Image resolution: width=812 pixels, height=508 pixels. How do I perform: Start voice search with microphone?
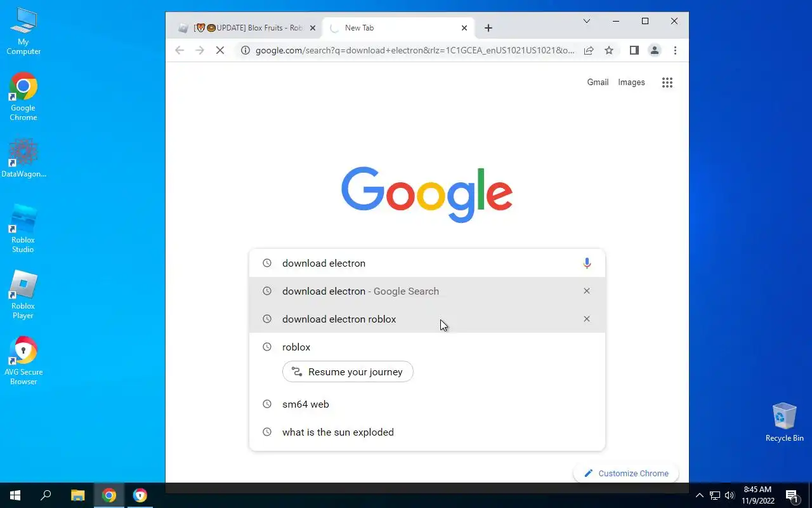coord(587,263)
